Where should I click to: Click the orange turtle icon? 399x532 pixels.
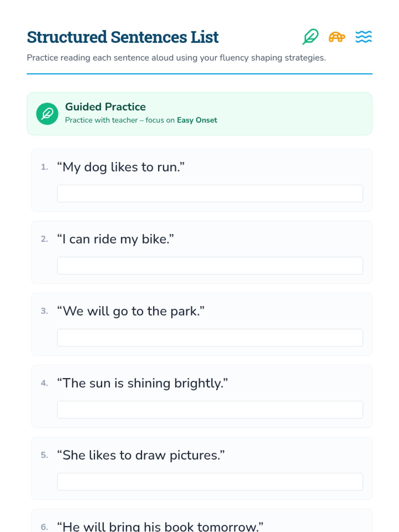(337, 37)
